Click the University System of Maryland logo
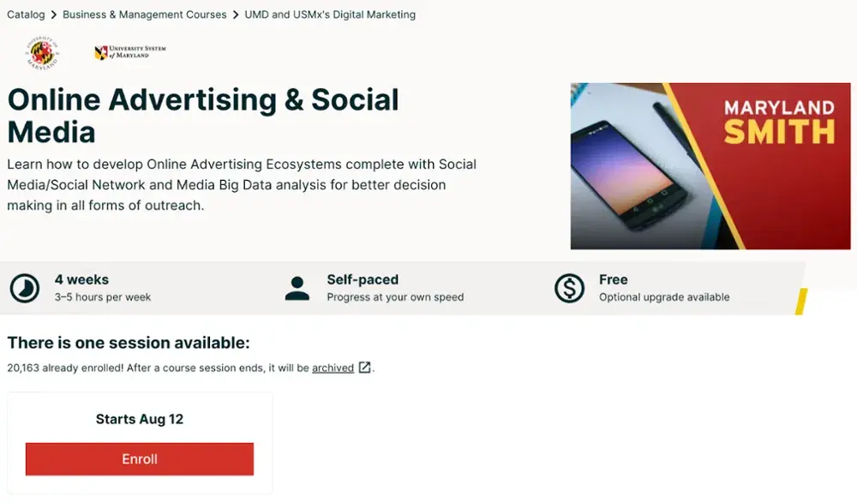The height and width of the screenshot is (504, 857). (x=130, y=53)
